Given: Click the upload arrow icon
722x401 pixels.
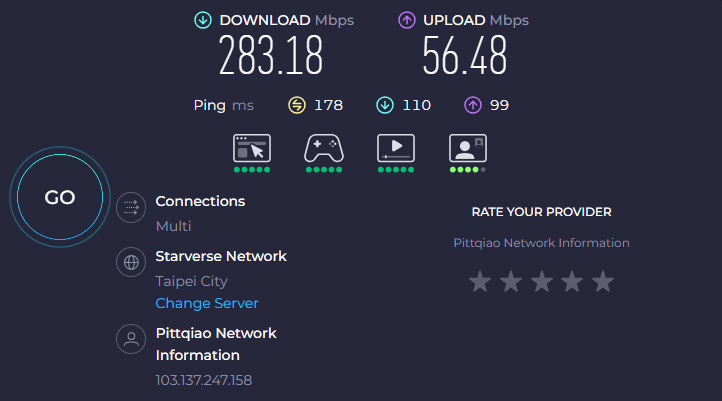Looking at the screenshot, I should click(x=407, y=20).
